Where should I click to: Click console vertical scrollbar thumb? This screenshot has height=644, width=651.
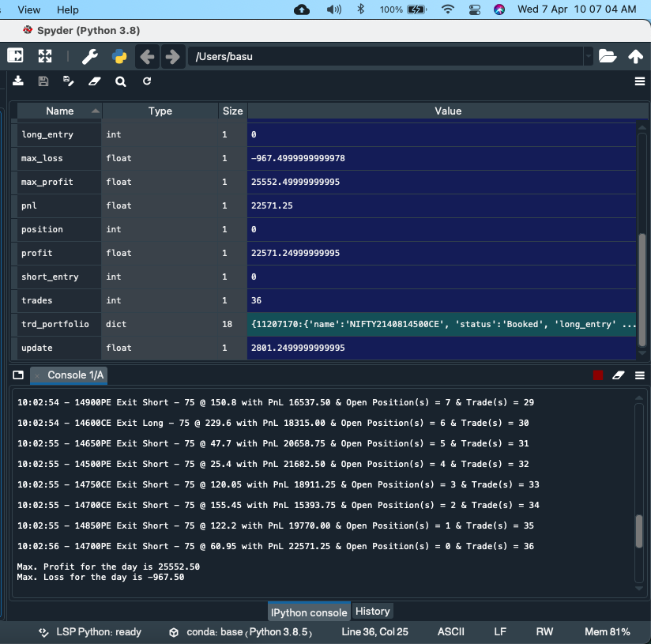[639, 531]
